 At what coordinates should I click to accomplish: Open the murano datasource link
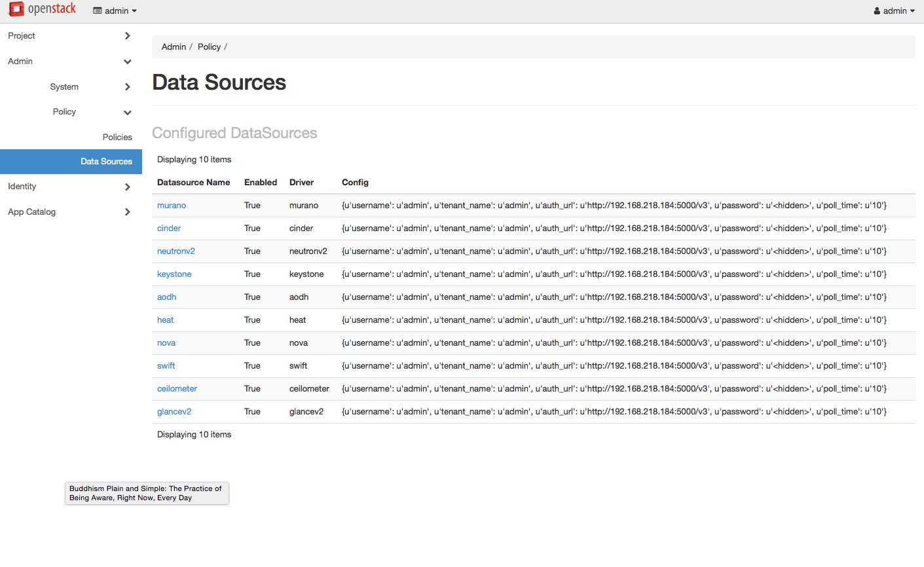pyautogui.click(x=172, y=206)
